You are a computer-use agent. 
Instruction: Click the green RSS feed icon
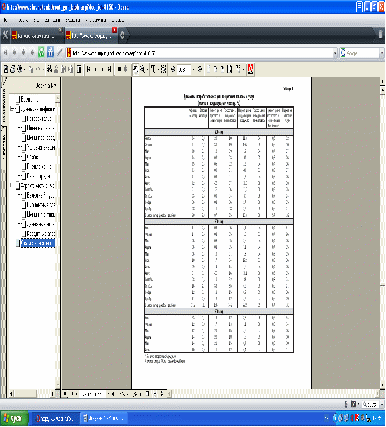(x=41, y=53)
